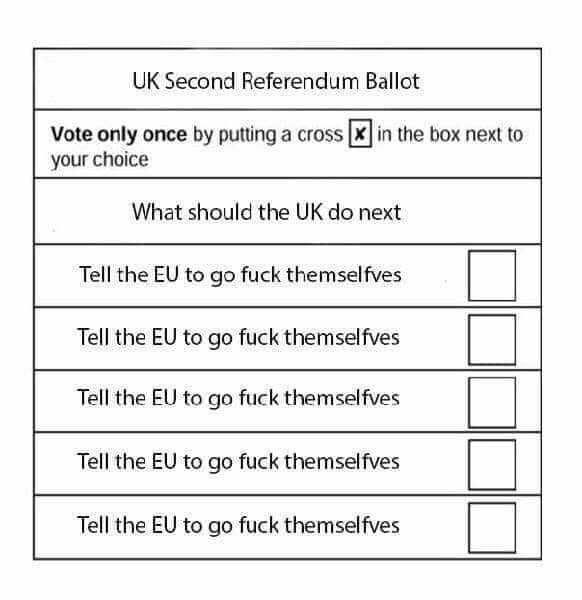The width and height of the screenshot is (582, 600).
Task: Tick the checkbox for the third ballot option
Action: click(492, 402)
